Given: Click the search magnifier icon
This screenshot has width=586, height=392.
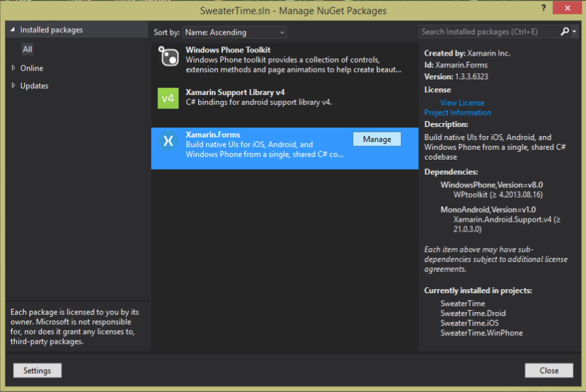Looking at the screenshot, I should tap(564, 32).
